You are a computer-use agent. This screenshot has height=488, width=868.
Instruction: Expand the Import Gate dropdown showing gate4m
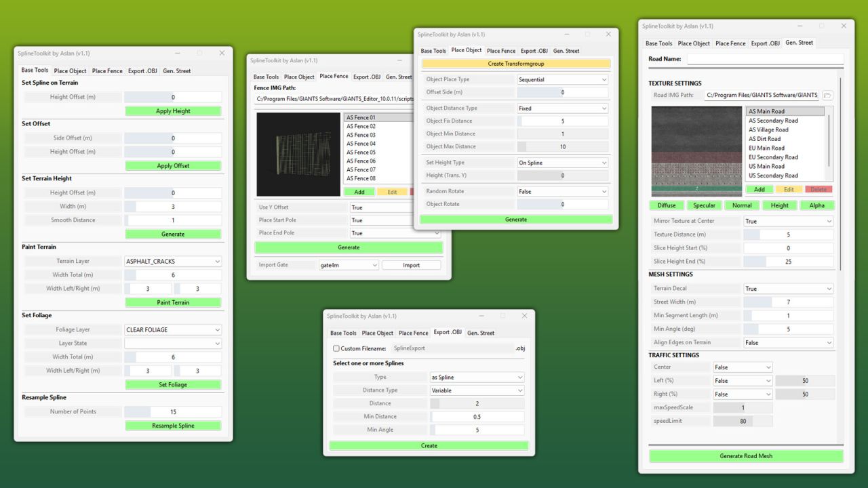point(348,266)
